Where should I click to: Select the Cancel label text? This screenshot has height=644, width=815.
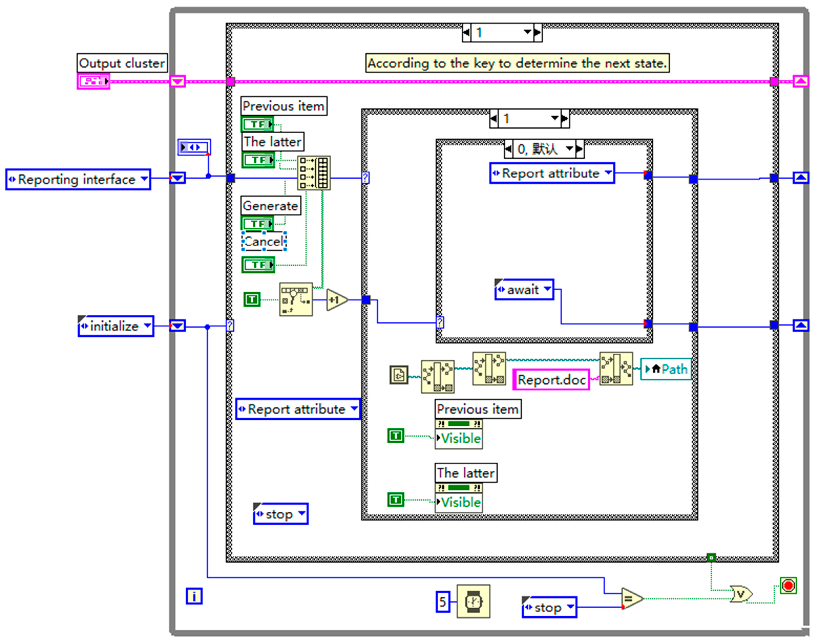pyautogui.click(x=264, y=241)
